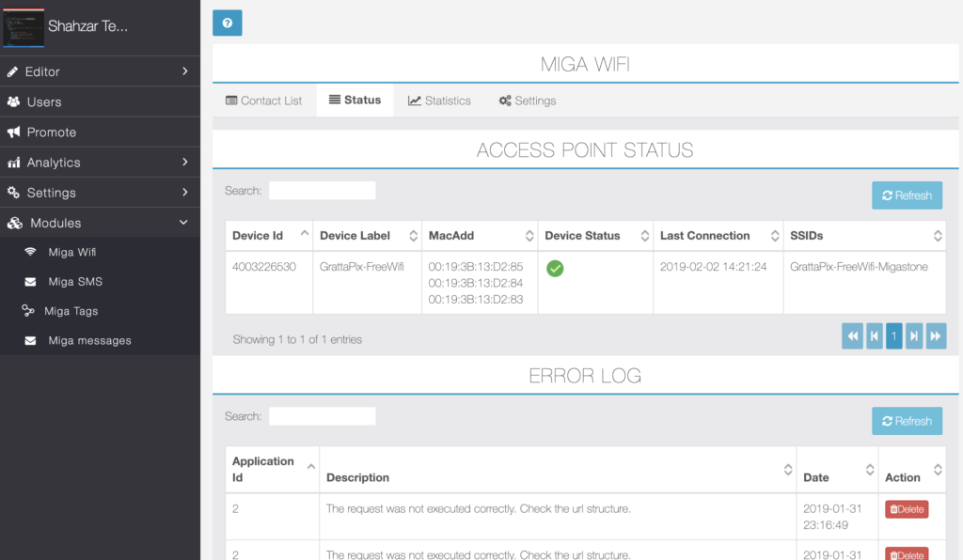Screen dimensions: 963x560
Task: Go to next page of access points
Action: click(x=914, y=336)
